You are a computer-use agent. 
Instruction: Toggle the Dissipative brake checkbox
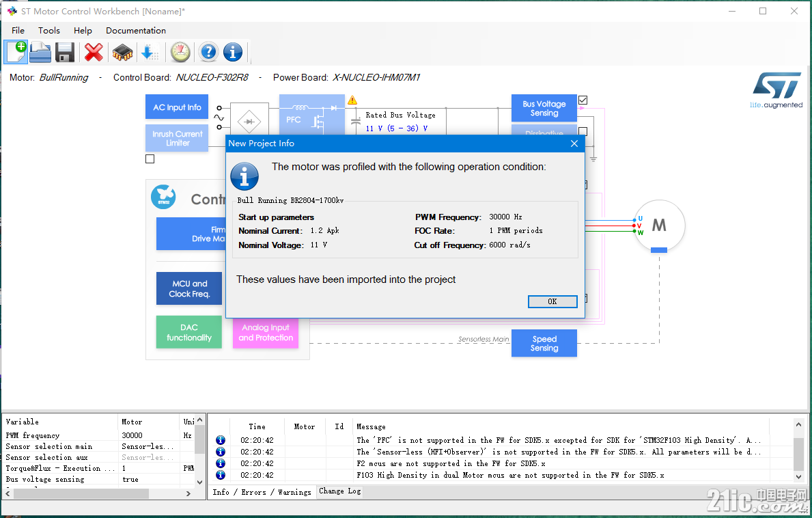pos(583,132)
